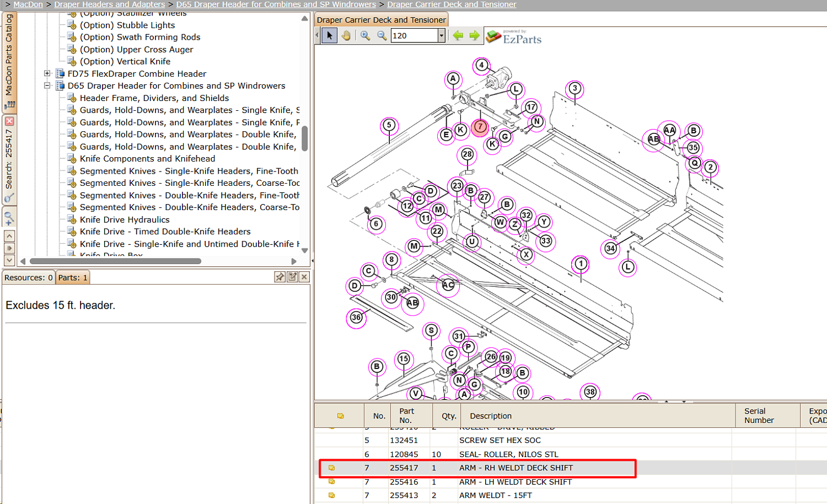Click the EzParts logo
Screen dimensions: 827x504
(x=514, y=37)
